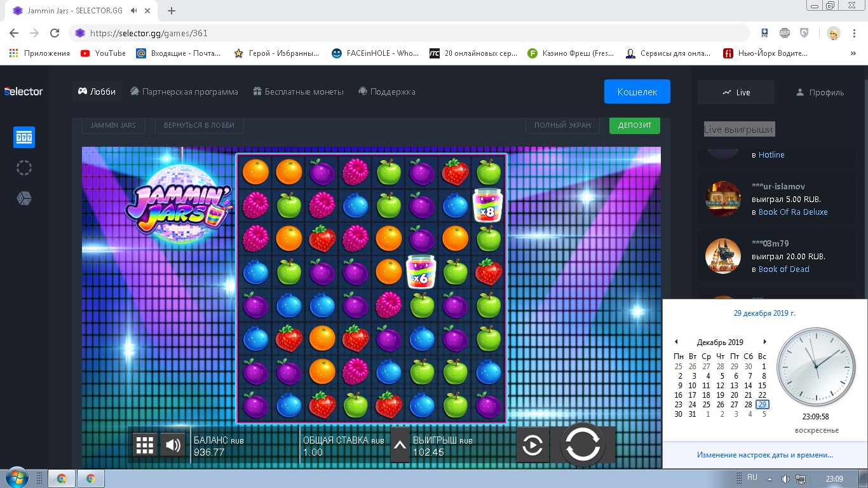868x488 pixels.
Task: Click the x8 multiplier jar
Action: [488, 205]
